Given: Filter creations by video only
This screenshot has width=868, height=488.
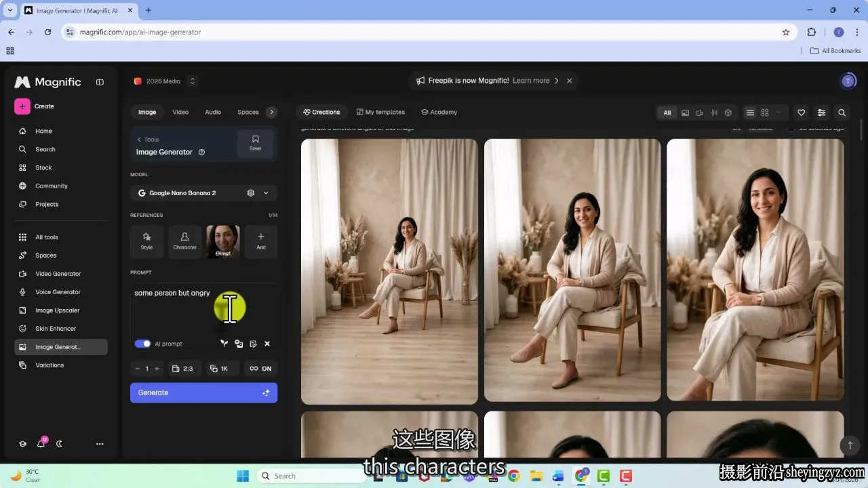Looking at the screenshot, I should coord(699,113).
